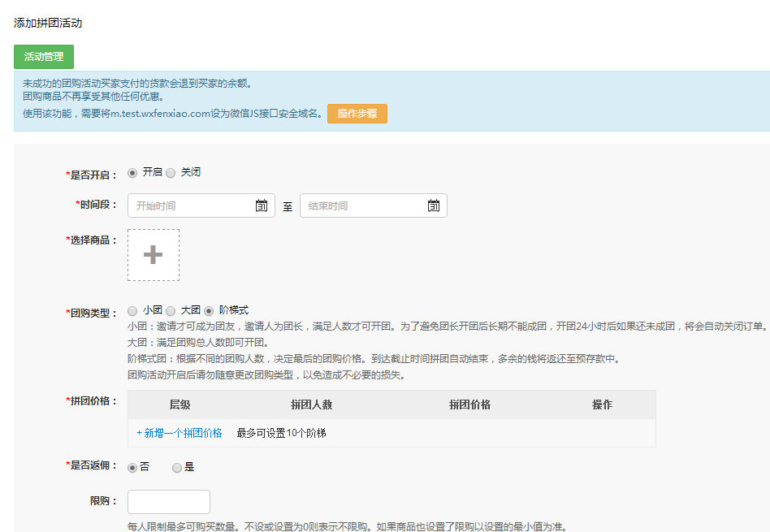This screenshot has height=532, width=770.
Task: Click the 活动管理 green button
Action: [44, 57]
